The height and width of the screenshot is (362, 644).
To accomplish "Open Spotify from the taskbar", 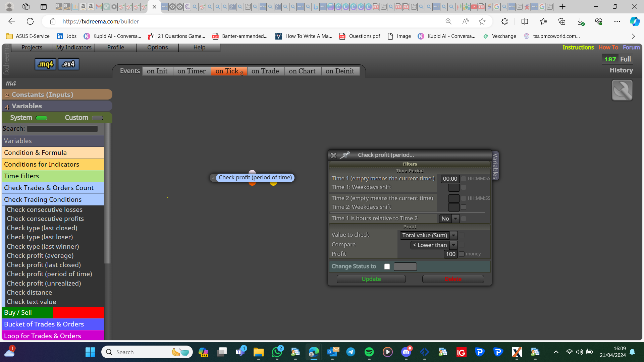I will coord(369,352).
